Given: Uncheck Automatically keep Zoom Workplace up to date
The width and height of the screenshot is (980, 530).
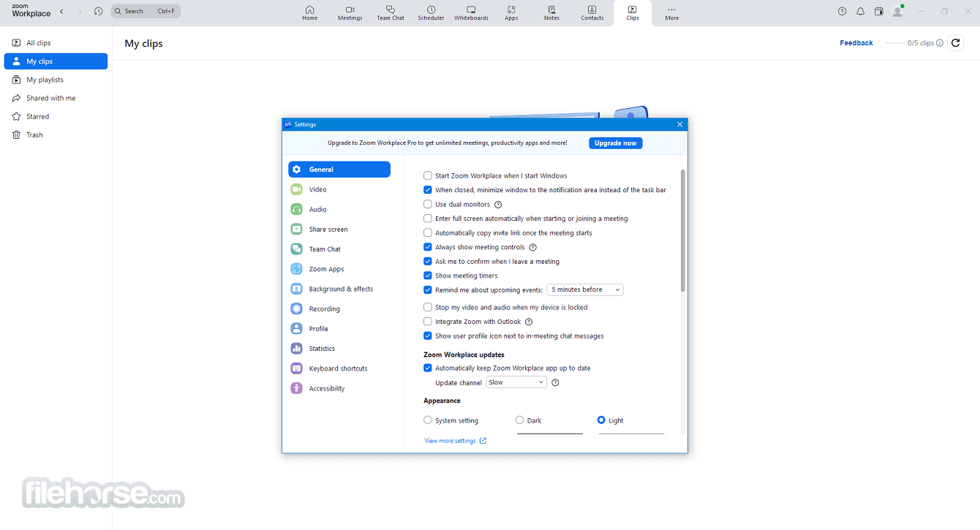Looking at the screenshot, I should 428,368.
